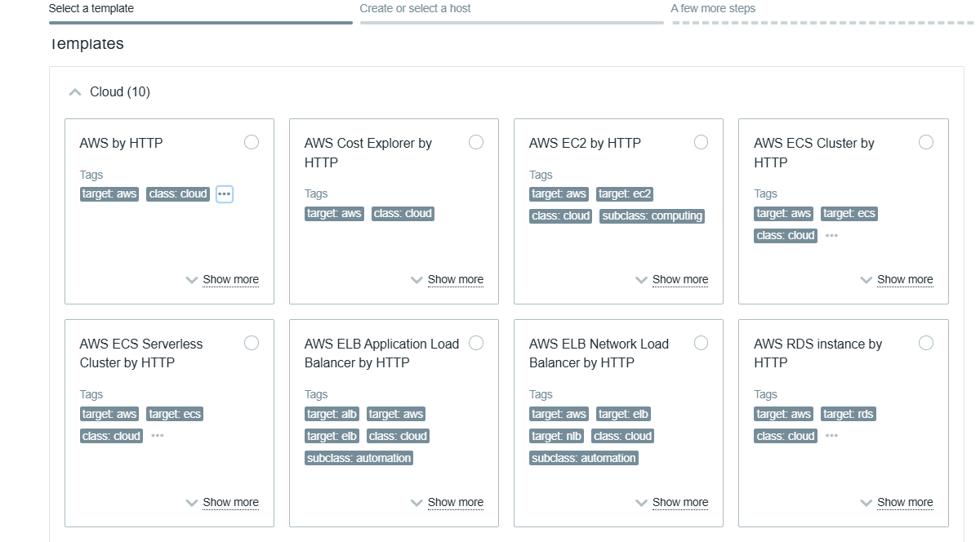The height and width of the screenshot is (542, 980).
Task: Choose the AWS Cost Explorer by HTTP radio
Action: click(476, 142)
